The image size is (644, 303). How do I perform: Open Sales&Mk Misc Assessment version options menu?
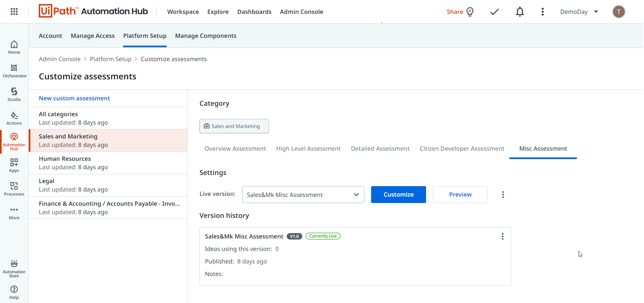click(503, 236)
